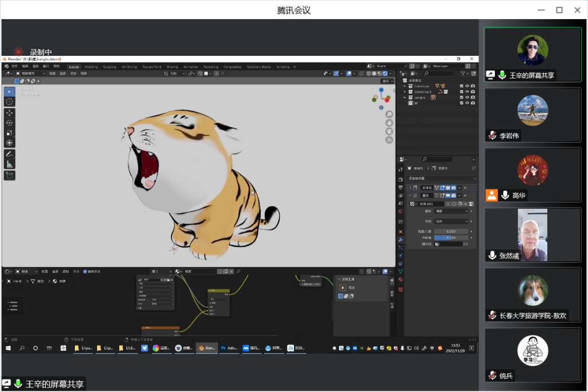588x392 pixels.
Task: Select participant 李岩伟 tile
Action: click(533, 115)
